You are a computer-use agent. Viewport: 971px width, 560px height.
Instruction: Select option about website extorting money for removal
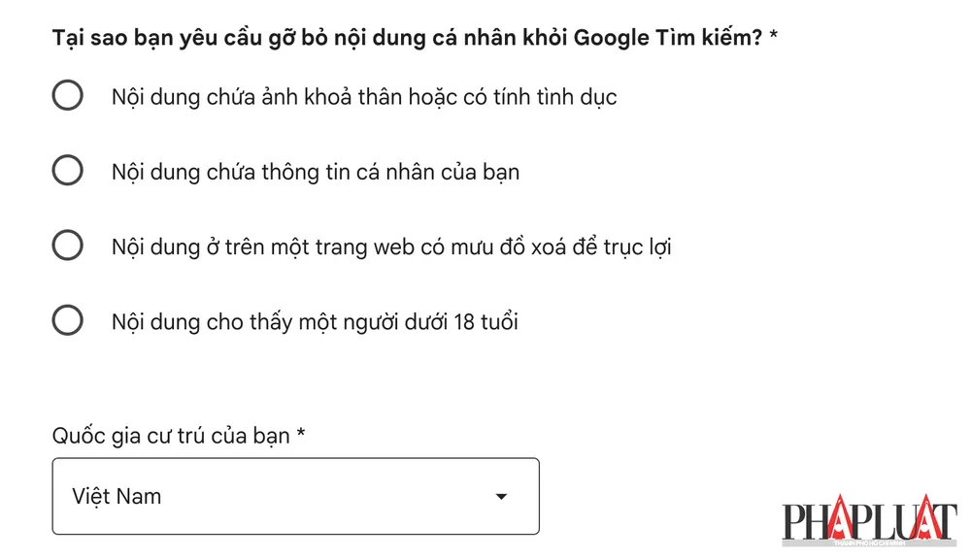tap(67, 246)
